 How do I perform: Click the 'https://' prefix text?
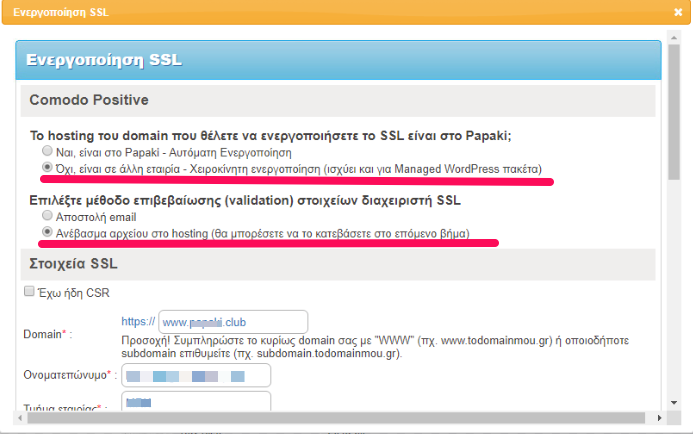pos(138,321)
